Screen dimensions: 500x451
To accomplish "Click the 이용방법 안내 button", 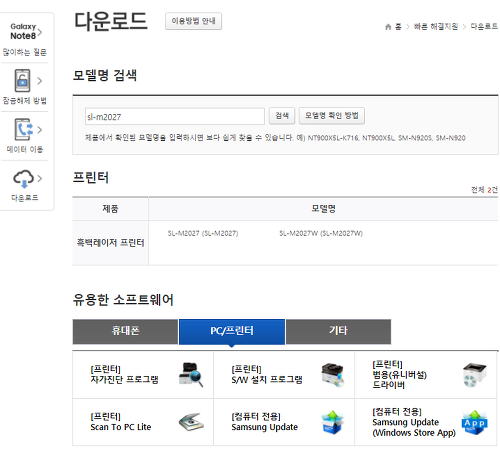I will coord(193,21).
